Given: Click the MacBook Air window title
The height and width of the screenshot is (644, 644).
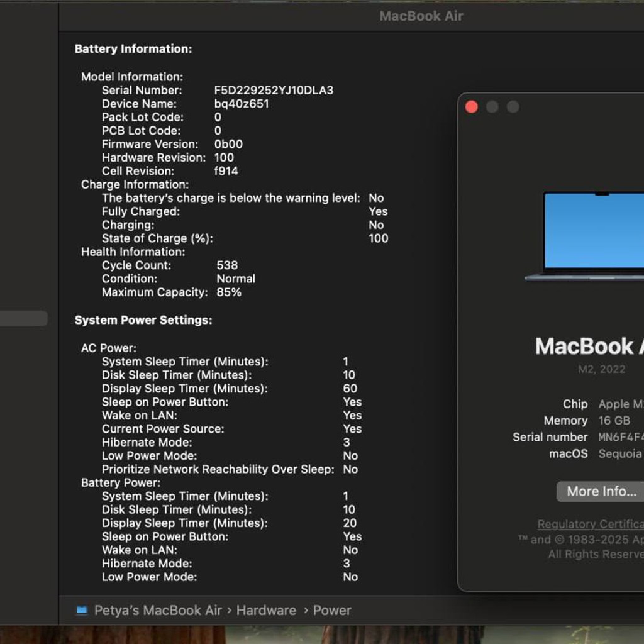Looking at the screenshot, I should (421, 16).
